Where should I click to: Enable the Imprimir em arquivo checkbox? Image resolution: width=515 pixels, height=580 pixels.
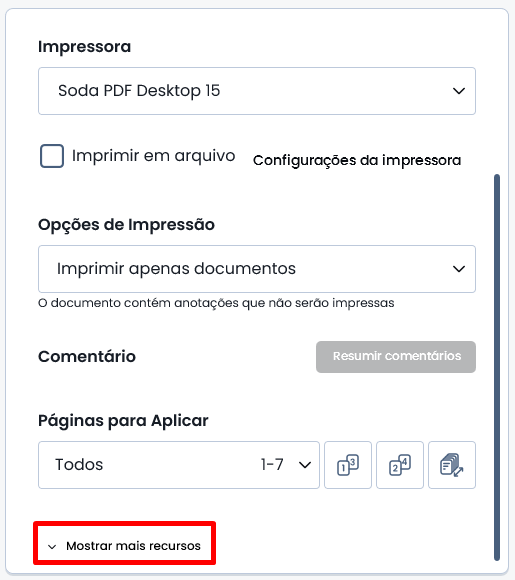coord(52,156)
